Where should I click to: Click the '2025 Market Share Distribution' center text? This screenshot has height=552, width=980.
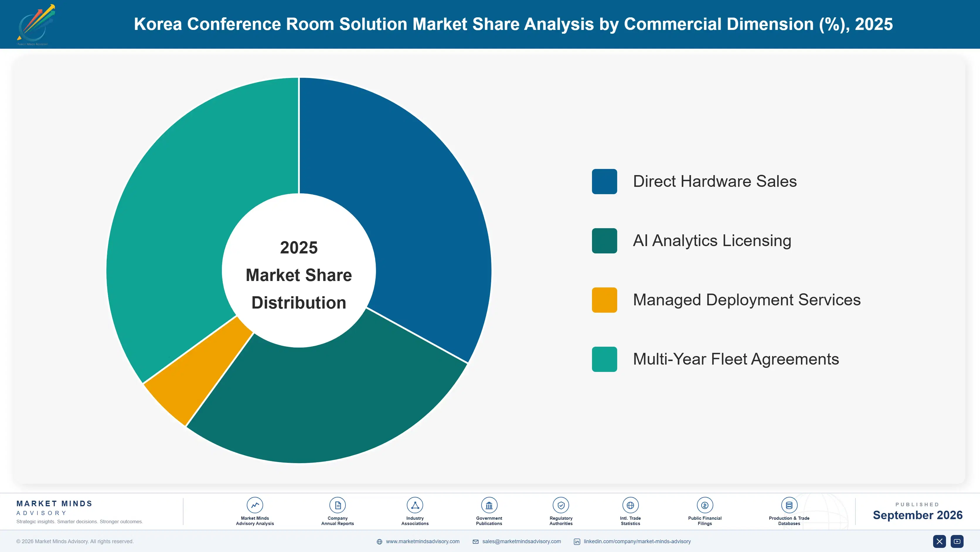point(299,275)
